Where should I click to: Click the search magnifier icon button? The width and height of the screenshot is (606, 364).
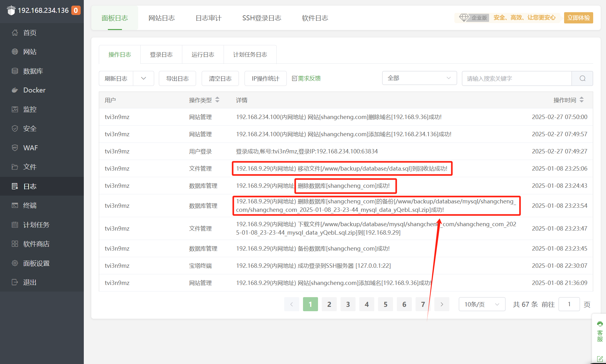pyautogui.click(x=582, y=78)
